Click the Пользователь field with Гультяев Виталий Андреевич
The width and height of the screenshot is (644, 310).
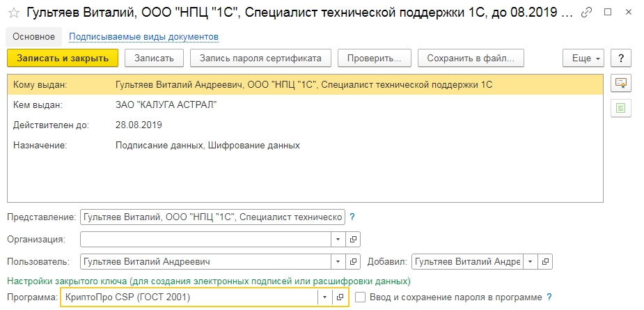pyautogui.click(x=206, y=261)
